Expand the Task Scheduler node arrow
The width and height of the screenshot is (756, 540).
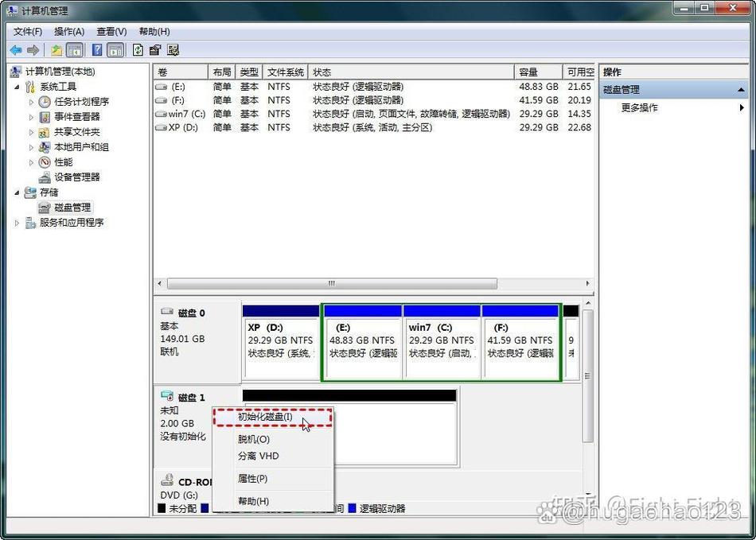pos(31,102)
